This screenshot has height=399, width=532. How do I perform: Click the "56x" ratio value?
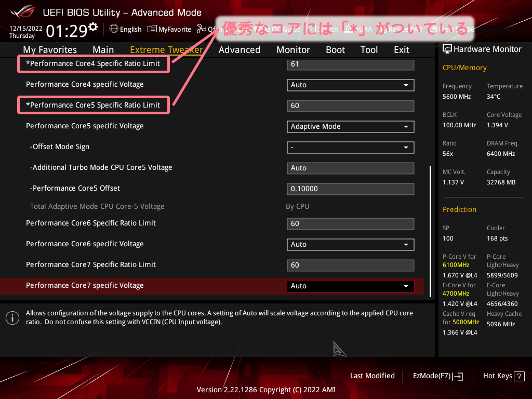(447, 153)
